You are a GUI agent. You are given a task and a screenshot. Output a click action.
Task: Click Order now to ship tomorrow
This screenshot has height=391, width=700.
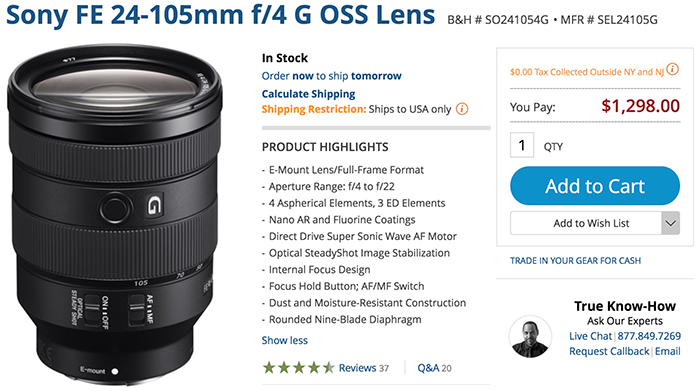click(332, 76)
